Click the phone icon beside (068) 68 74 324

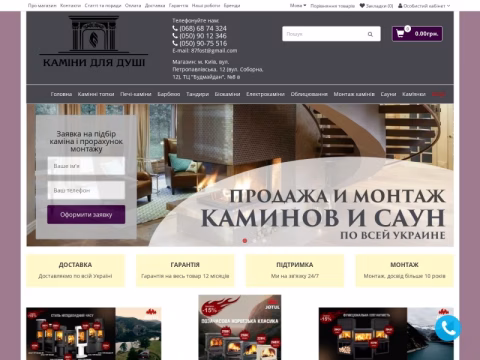click(175, 28)
